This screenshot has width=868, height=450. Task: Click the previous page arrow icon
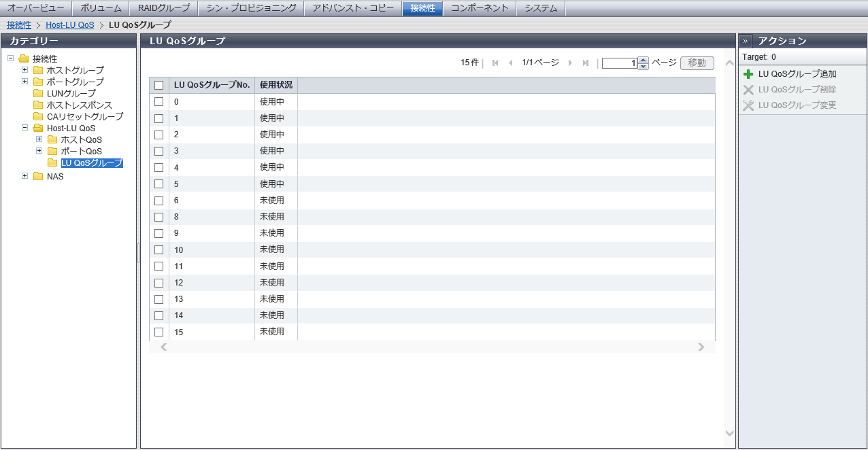[510, 63]
